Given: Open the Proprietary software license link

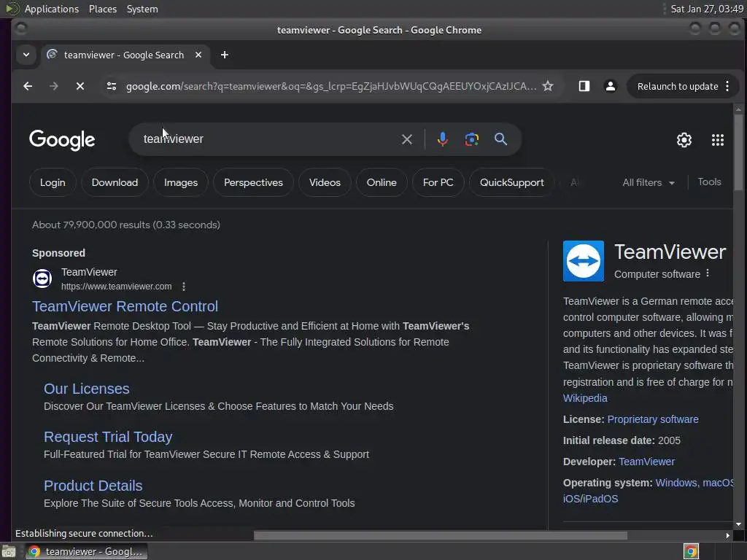Looking at the screenshot, I should [x=653, y=419].
